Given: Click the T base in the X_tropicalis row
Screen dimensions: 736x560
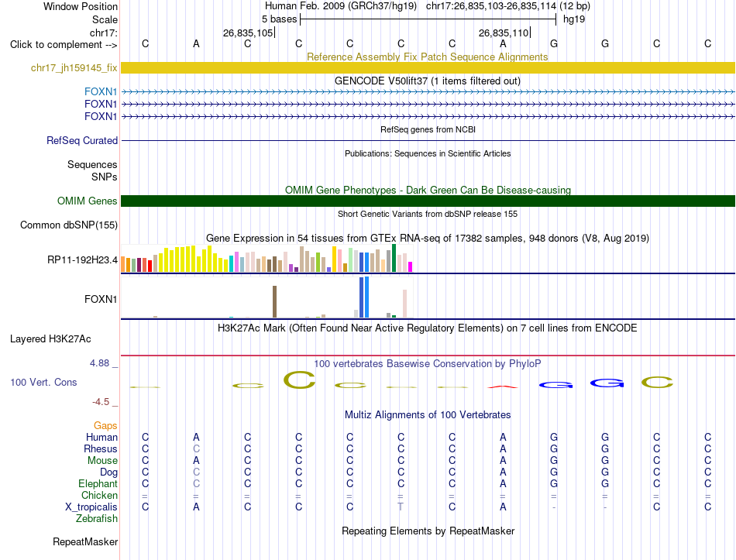Looking at the screenshot, I should coord(401,507).
